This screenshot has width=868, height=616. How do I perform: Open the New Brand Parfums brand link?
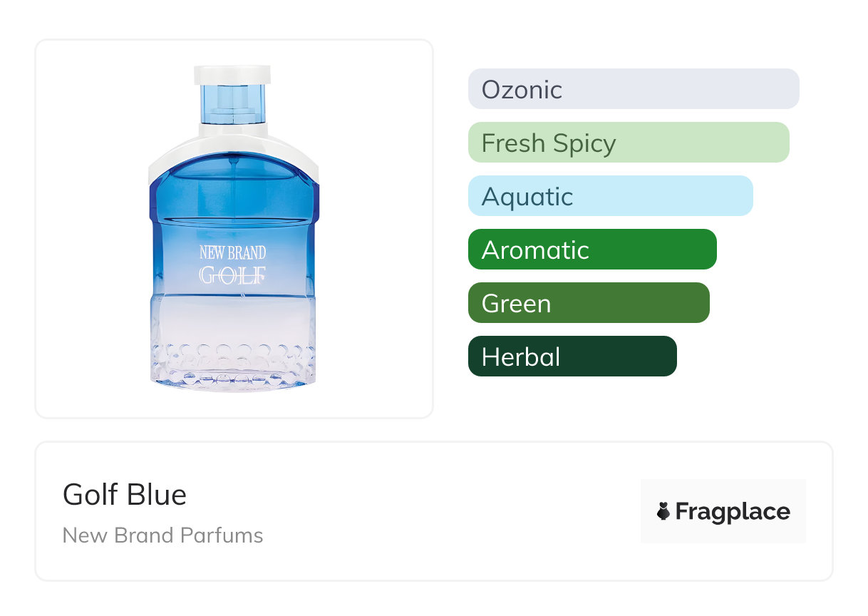coord(162,535)
